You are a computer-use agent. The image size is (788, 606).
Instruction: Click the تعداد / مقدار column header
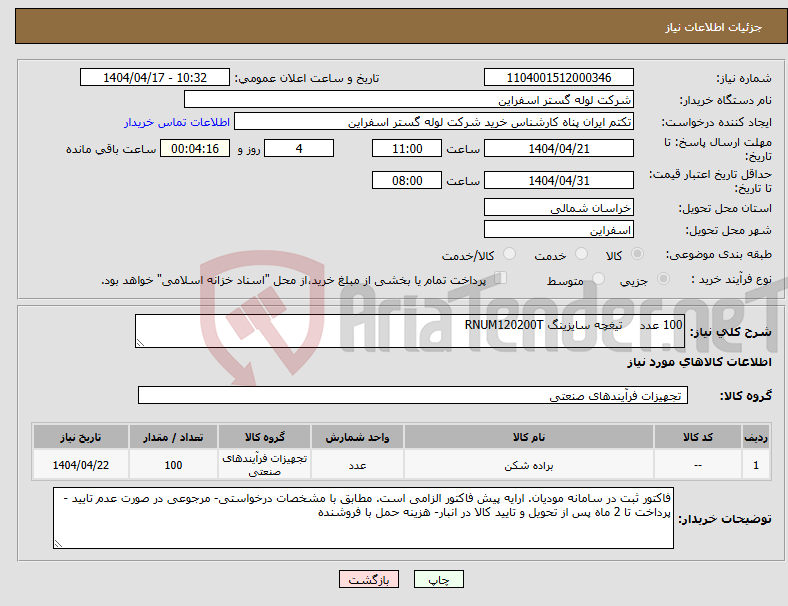point(173,437)
